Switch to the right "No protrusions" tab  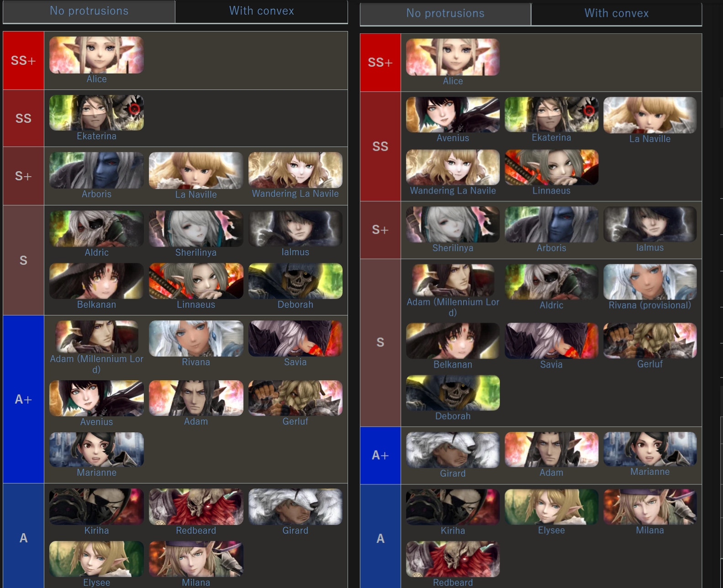445,13
